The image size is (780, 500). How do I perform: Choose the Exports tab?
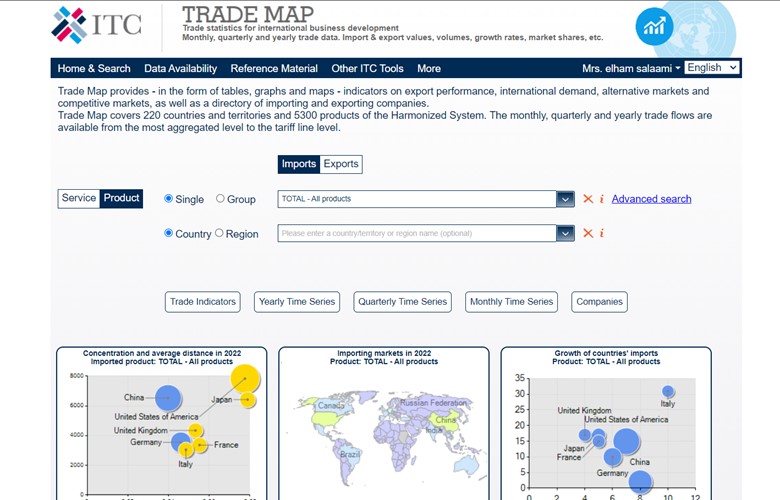click(x=341, y=164)
